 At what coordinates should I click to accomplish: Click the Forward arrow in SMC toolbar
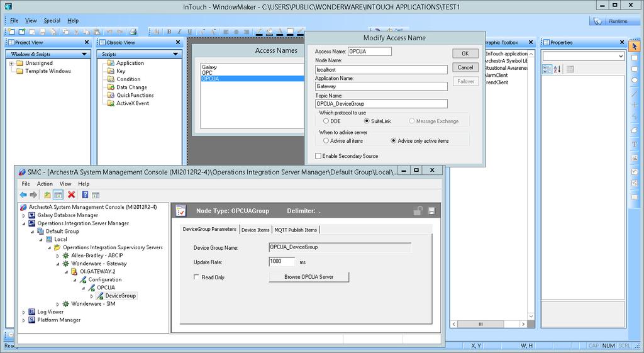(33, 195)
